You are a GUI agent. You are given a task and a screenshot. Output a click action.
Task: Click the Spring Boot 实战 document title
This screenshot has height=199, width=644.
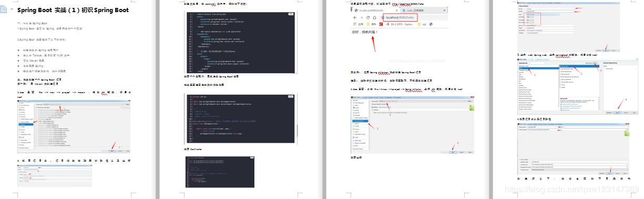pos(73,10)
